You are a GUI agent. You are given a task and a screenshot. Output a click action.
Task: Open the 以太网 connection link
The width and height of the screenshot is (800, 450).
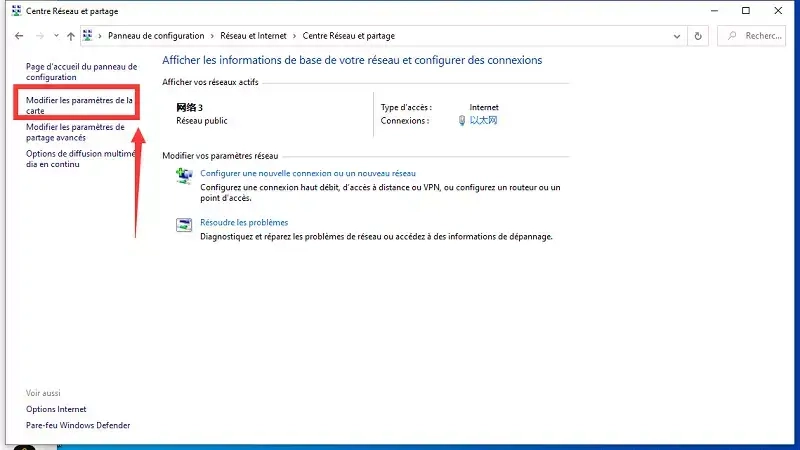(x=483, y=121)
